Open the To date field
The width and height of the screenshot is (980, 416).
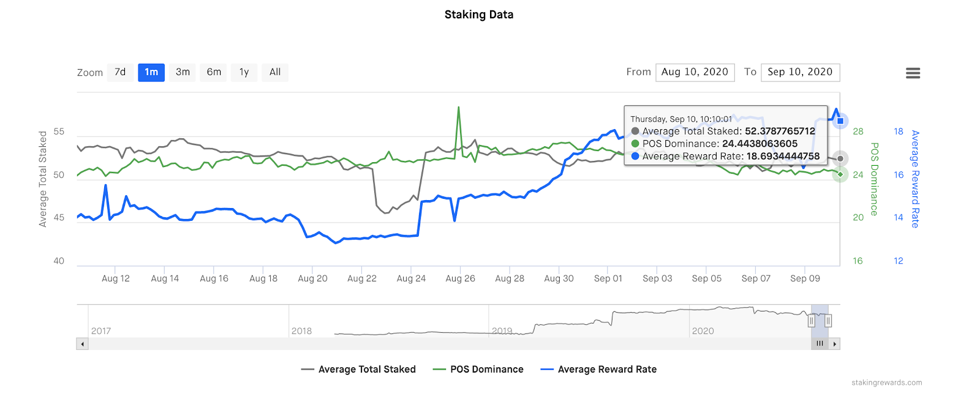800,72
